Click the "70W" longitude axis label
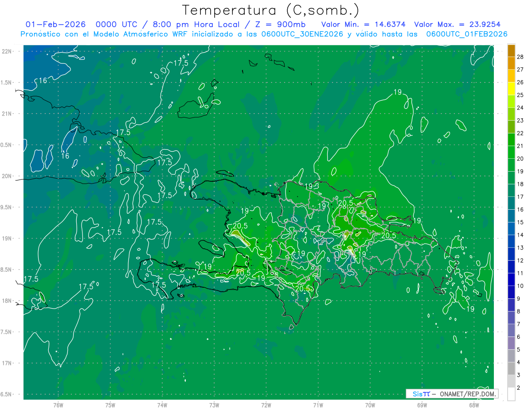The image size is (532, 411). point(370,405)
